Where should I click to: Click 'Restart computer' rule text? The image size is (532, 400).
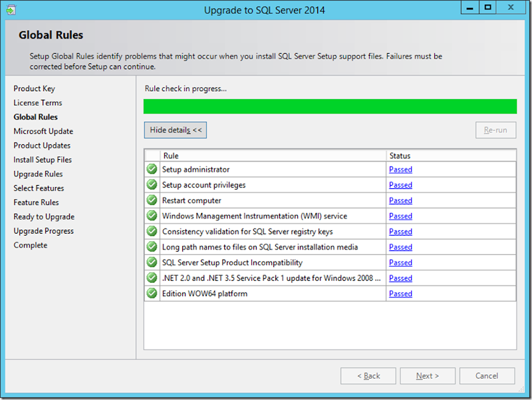coord(192,201)
